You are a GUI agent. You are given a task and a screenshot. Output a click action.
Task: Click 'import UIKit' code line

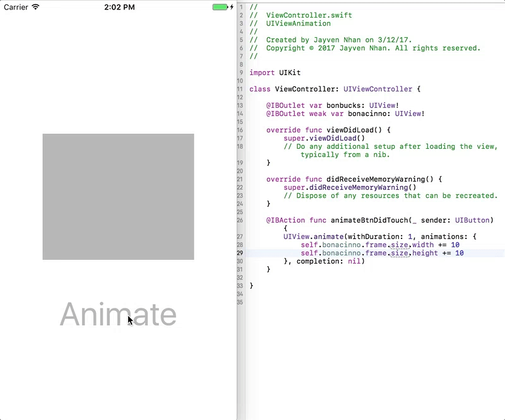pyautogui.click(x=275, y=73)
